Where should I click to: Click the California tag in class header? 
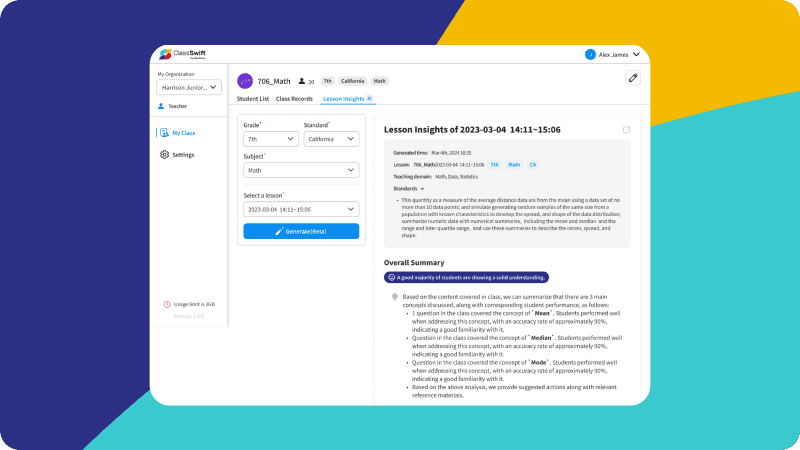353,81
